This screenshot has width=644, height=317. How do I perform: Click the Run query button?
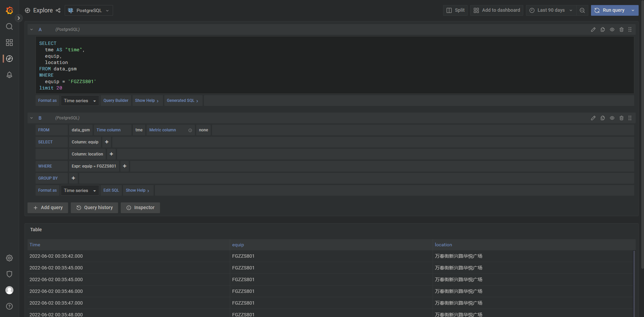609,10
